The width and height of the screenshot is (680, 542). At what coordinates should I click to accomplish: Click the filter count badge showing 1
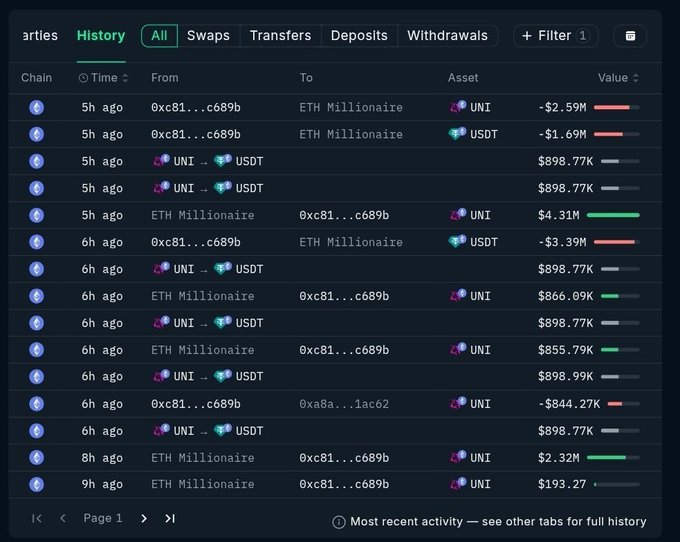[x=583, y=36]
